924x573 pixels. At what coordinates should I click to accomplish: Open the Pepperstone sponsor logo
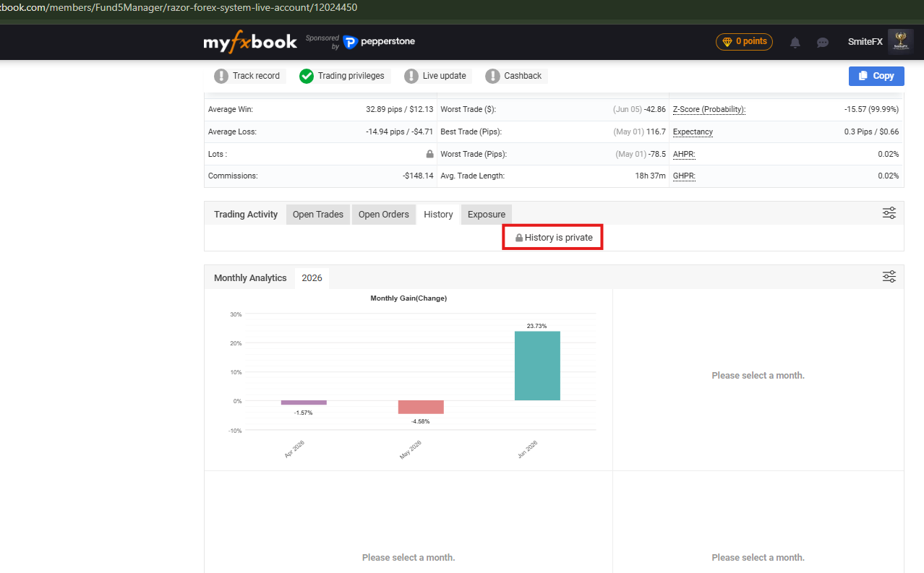click(379, 42)
